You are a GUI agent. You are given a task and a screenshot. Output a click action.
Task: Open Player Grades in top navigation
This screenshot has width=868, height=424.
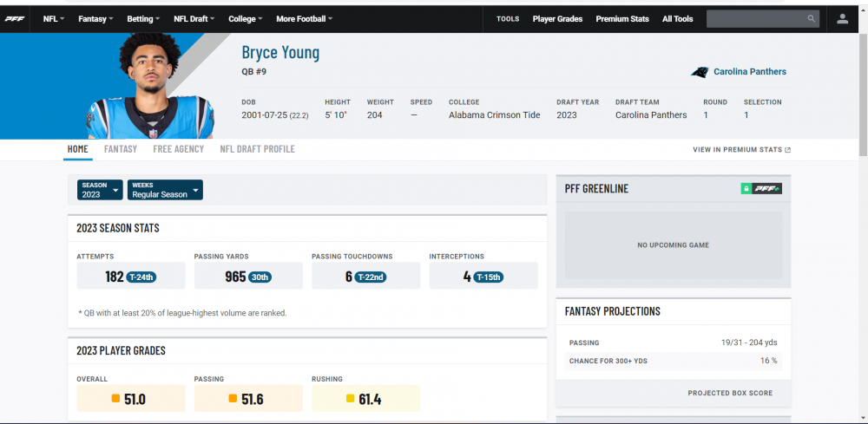(558, 18)
